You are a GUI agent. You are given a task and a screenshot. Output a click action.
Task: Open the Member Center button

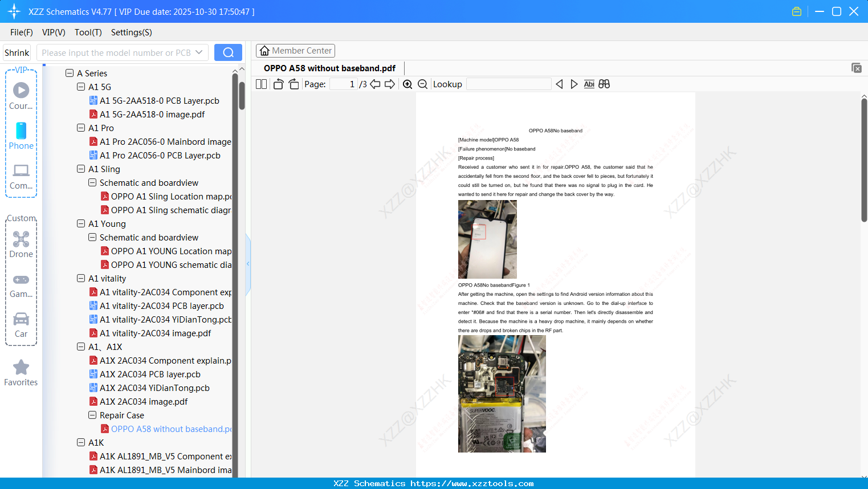295,51
